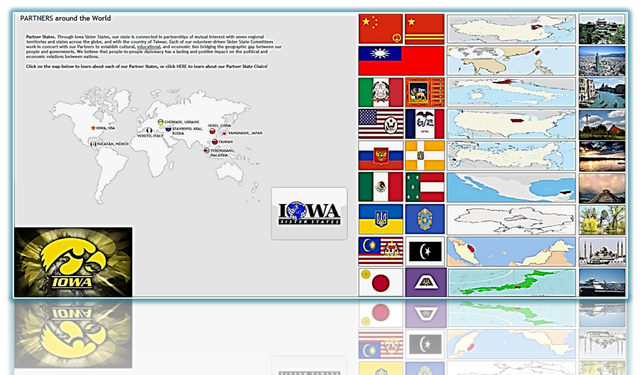Click the orange Iowa, USA star marker
The width and height of the screenshot is (640, 375).
coord(93,128)
